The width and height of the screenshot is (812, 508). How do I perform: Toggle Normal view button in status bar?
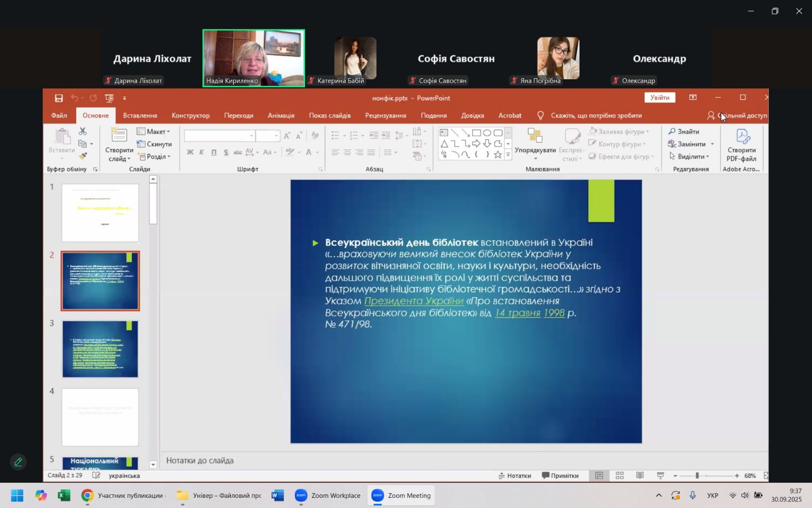(x=599, y=475)
